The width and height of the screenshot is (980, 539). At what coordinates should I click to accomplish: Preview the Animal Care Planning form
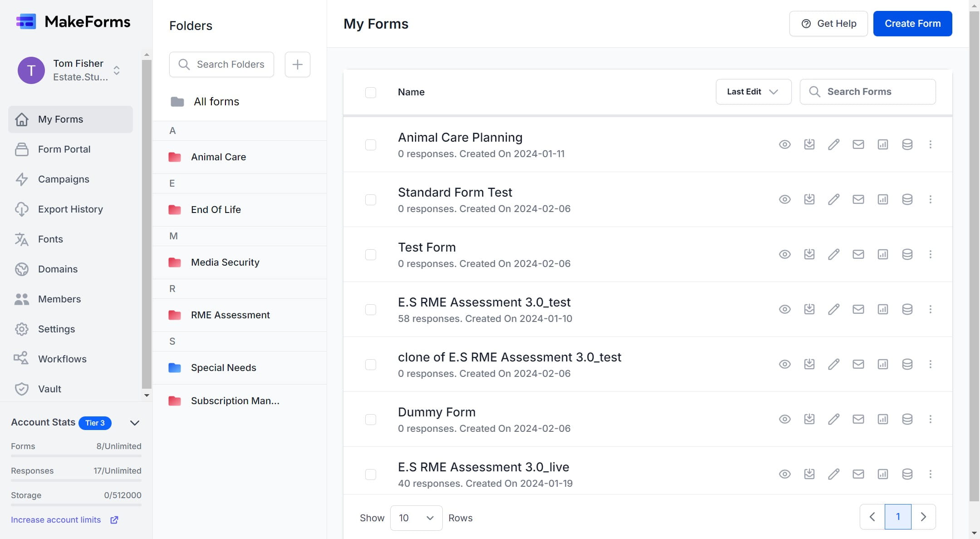tap(785, 144)
